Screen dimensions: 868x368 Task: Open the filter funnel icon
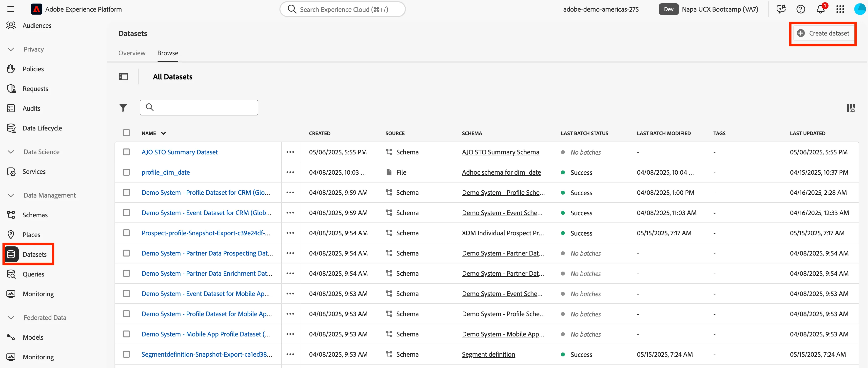(123, 108)
